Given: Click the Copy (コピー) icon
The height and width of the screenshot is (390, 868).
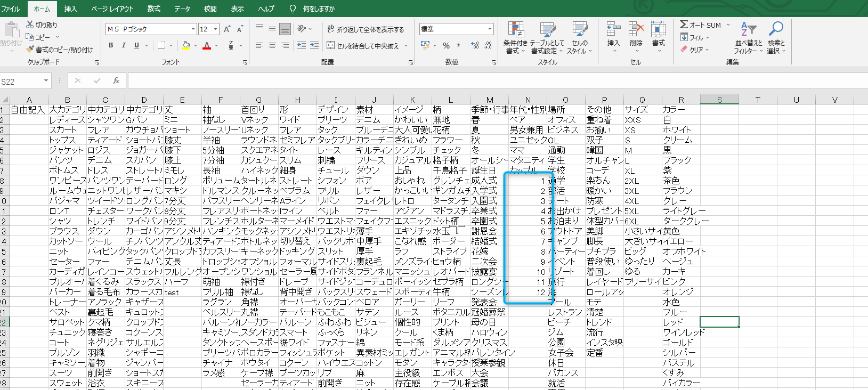Looking at the screenshot, I should tap(30, 37).
